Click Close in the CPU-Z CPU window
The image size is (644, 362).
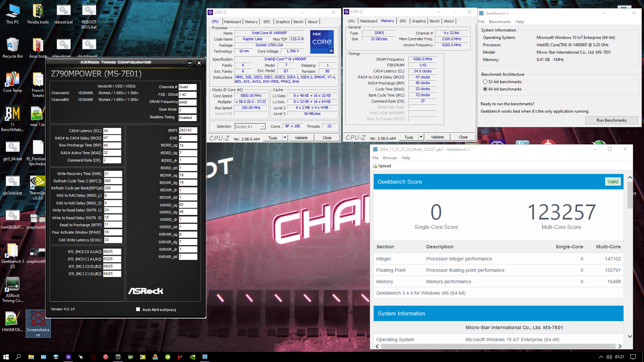(327, 138)
